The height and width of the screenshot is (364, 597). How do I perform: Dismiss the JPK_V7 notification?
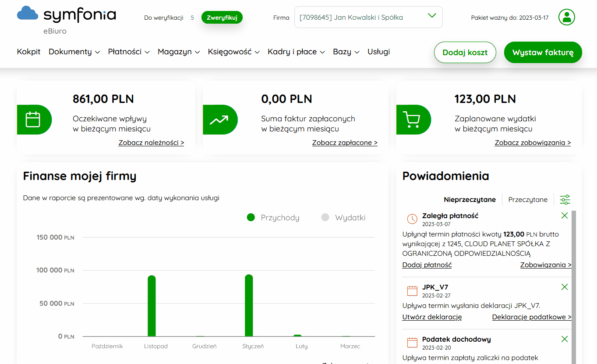[x=564, y=287]
